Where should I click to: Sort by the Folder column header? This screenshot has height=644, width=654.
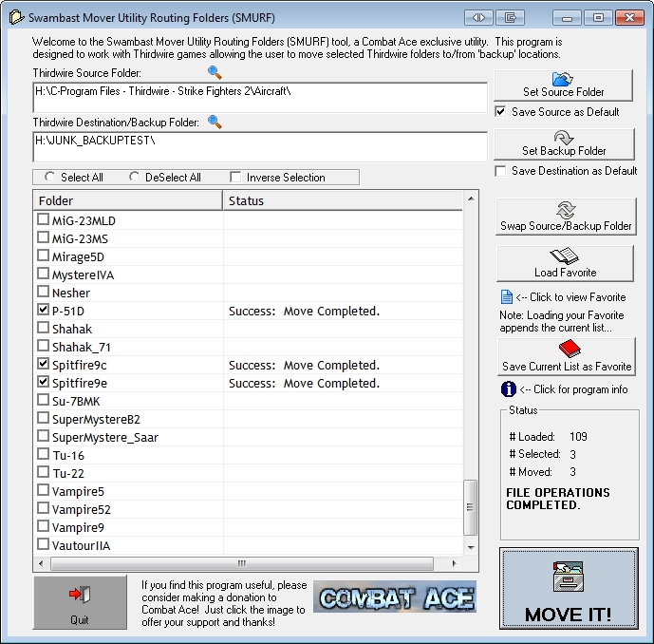(127, 200)
